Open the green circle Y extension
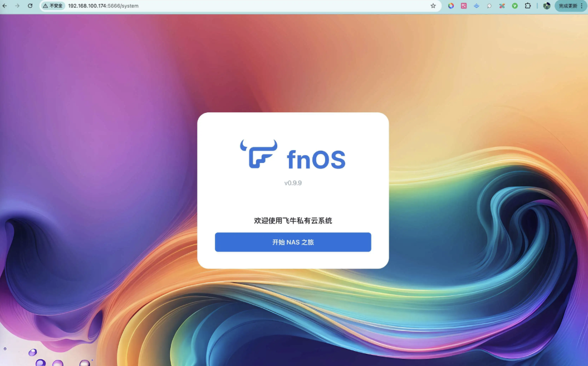 (x=515, y=6)
